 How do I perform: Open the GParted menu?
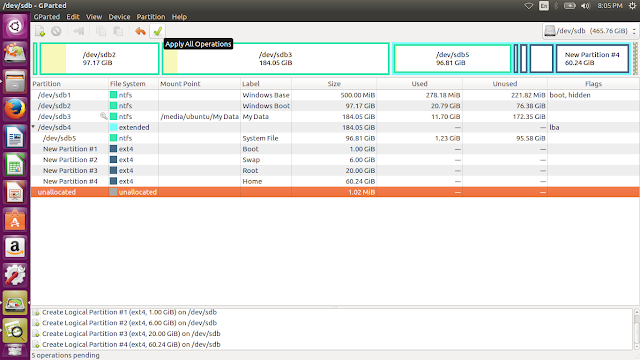tap(47, 17)
